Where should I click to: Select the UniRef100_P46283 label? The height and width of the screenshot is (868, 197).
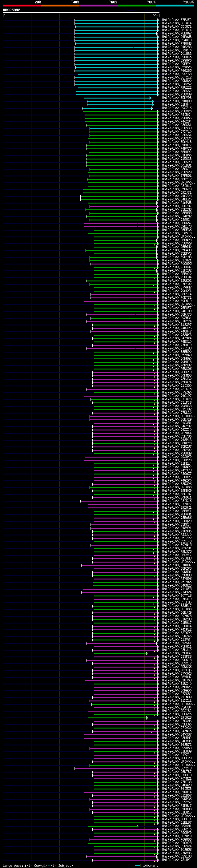click(177, 47)
